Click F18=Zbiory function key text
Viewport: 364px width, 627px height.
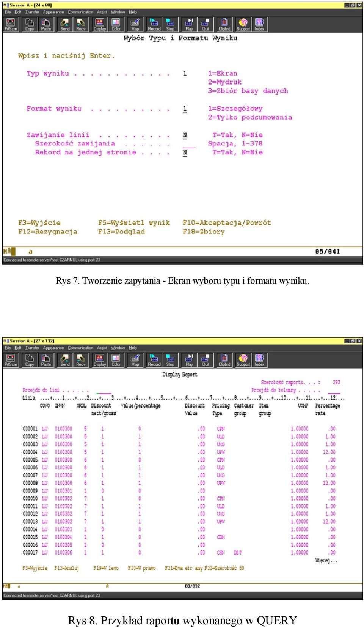click(x=204, y=232)
